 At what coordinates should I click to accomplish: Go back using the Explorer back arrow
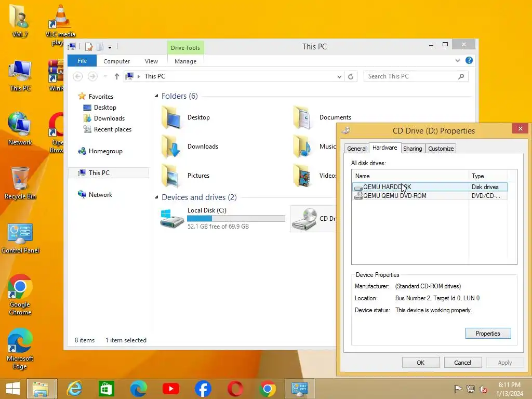pyautogui.click(x=78, y=76)
